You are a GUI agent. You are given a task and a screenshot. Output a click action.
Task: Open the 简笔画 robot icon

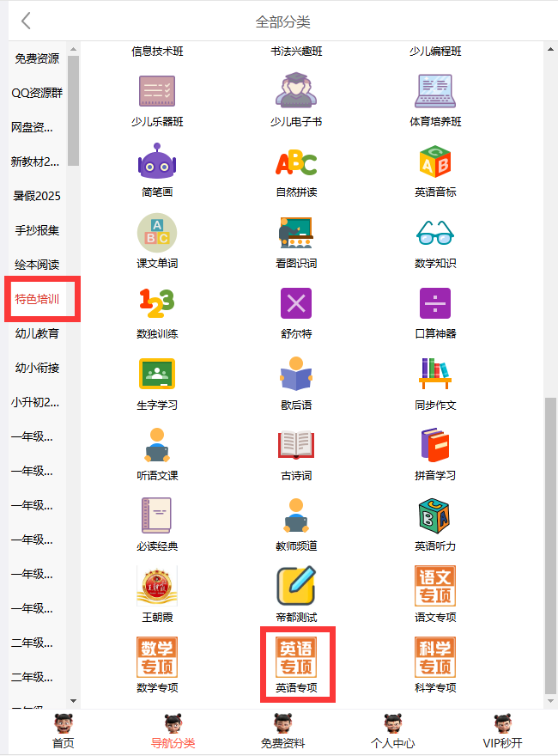pyautogui.click(x=157, y=162)
